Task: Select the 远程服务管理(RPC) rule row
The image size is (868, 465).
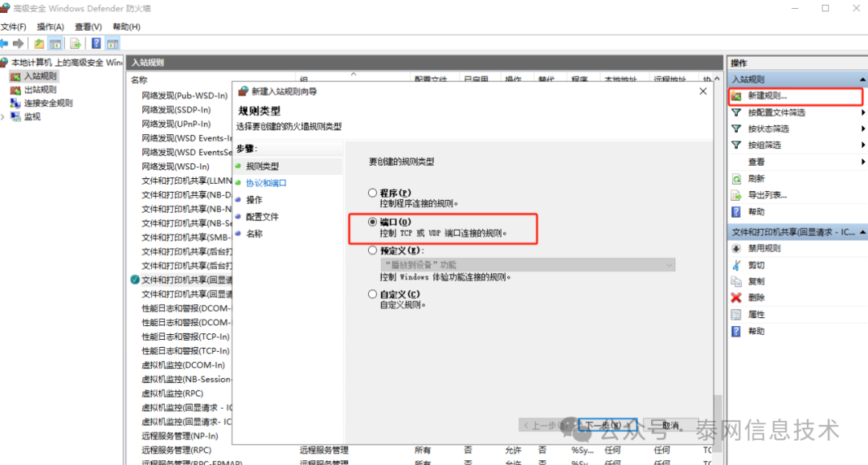Action: click(x=176, y=450)
